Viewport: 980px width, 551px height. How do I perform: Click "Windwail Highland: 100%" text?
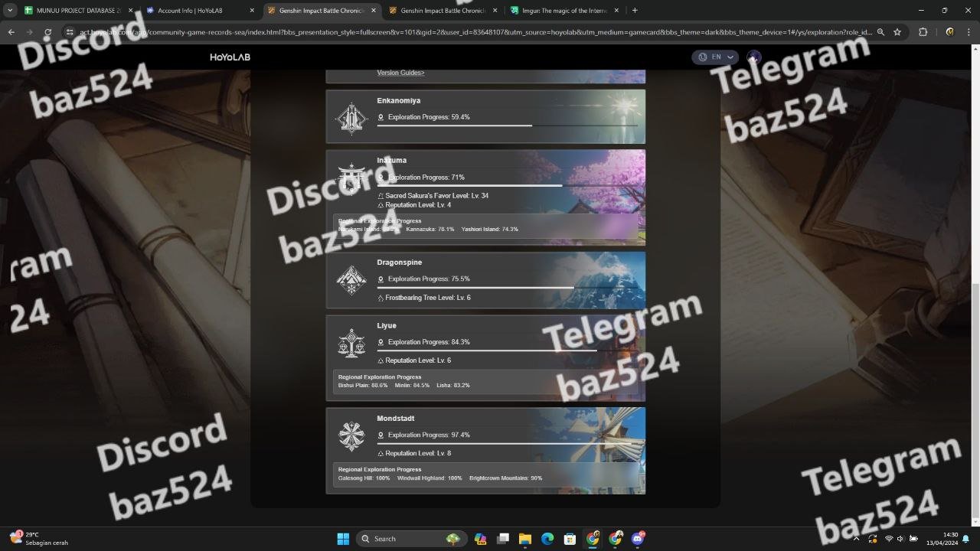pos(430,478)
